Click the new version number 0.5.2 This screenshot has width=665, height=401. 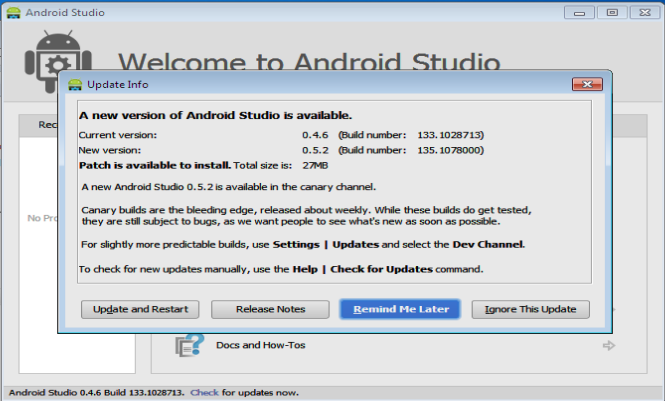(315, 150)
